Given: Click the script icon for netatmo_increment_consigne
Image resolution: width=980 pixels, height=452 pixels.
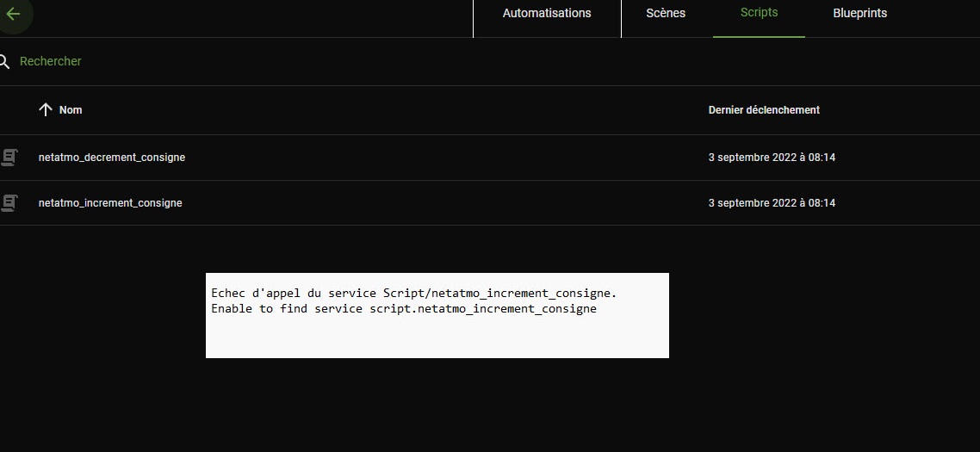Looking at the screenshot, I should click(9, 203).
